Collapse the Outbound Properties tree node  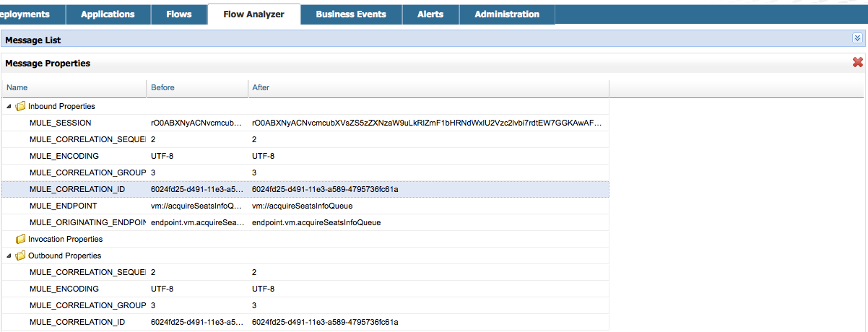(x=9, y=255)
